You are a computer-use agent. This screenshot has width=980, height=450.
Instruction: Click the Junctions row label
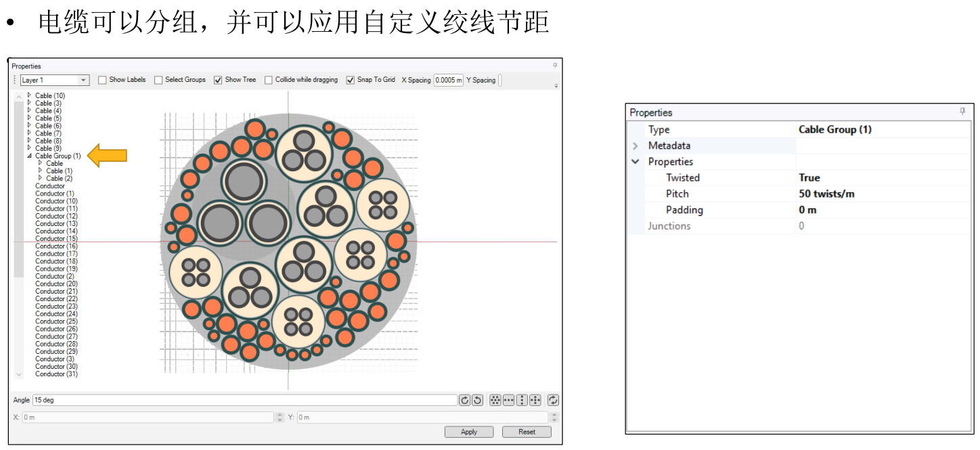pos(669,226)
